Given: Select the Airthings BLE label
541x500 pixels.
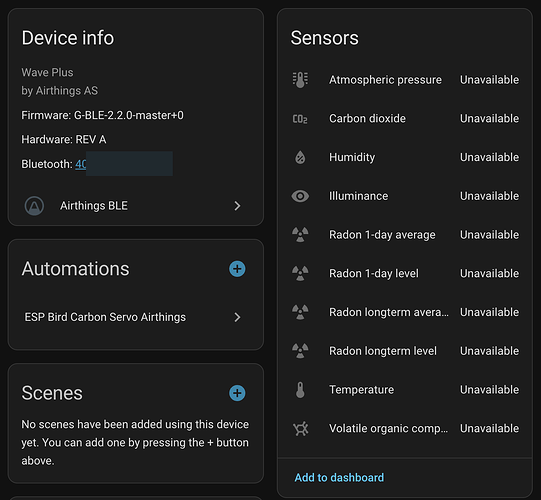Looking at the screenshot, I should 94,206.
